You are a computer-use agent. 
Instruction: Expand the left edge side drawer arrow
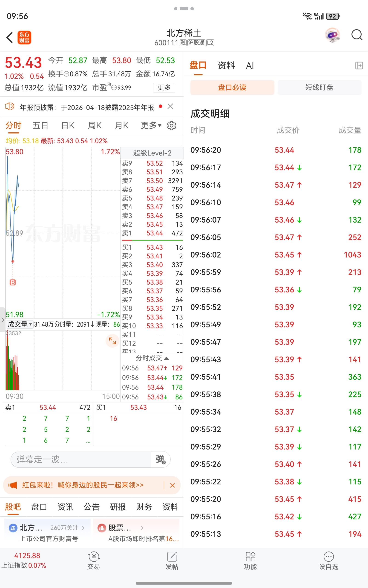point(3,320)
